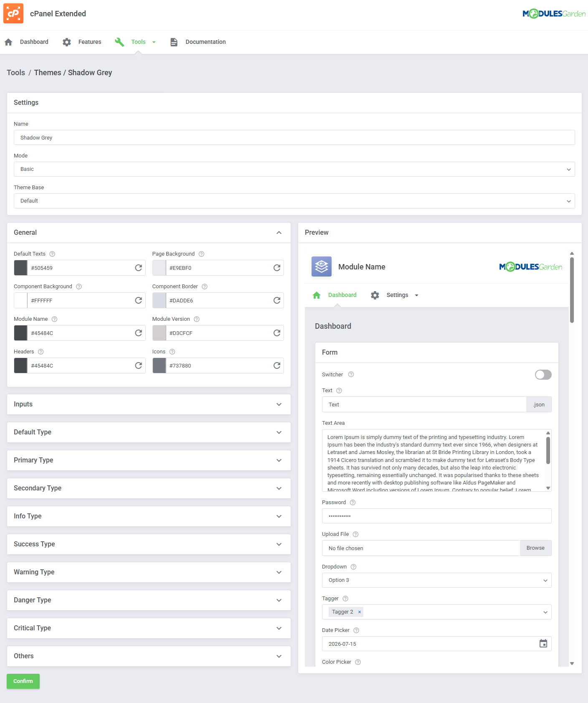Click the preview panel vertical scrollbar
This screenshot has height=703, width=588.
(572, 290)
